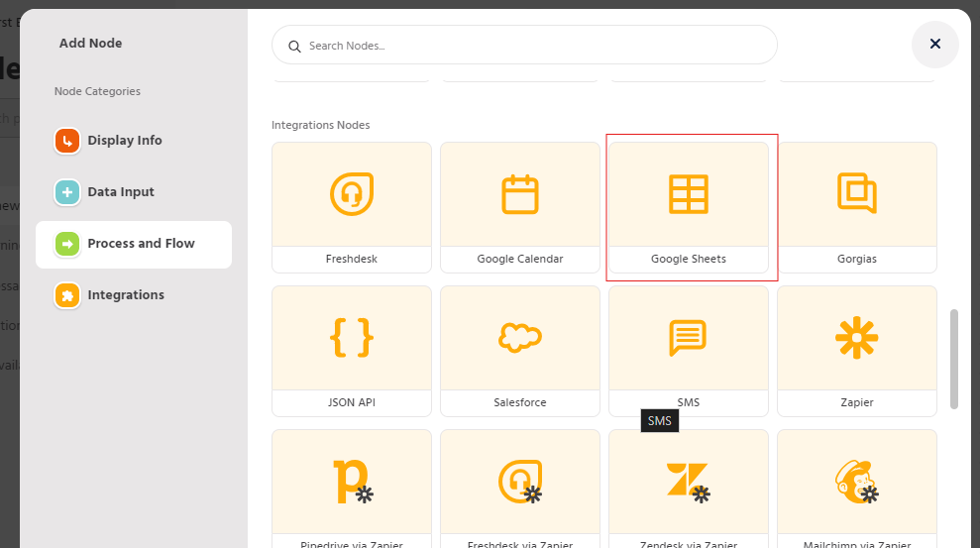Add the Google Calendar node
980x548 pixels.
click(x=519, y=194)
